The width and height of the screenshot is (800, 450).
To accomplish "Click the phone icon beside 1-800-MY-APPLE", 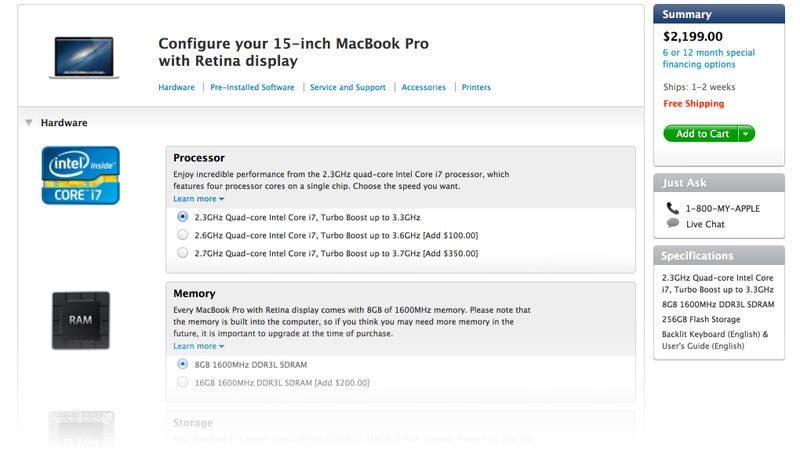I will click(x=672, y=208).
